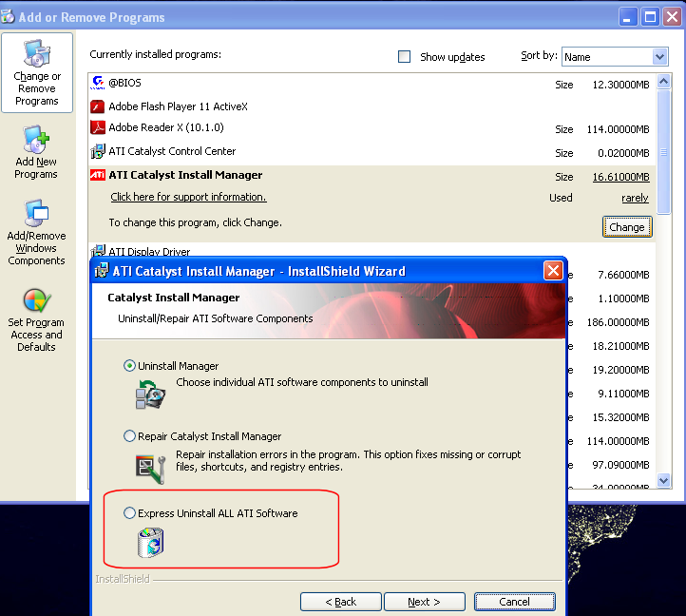Image resolution: width=686 pixels, height=616 pixels.
Task: Select the Uninstall Manager radio option
Action: tap(129, 365)
